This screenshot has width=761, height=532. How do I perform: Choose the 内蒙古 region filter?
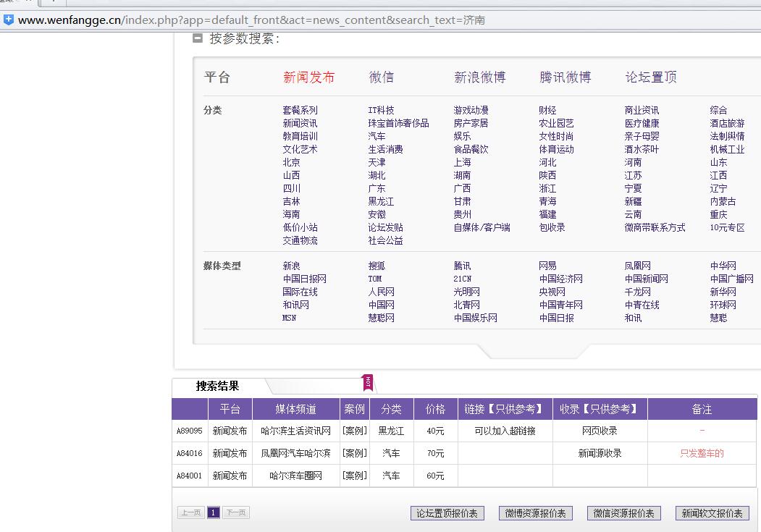pyautogui.click(x=723, y=201)
